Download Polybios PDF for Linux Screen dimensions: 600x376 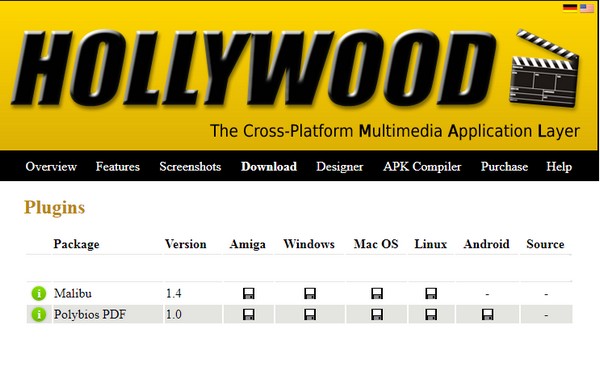(x=431, y=314)
